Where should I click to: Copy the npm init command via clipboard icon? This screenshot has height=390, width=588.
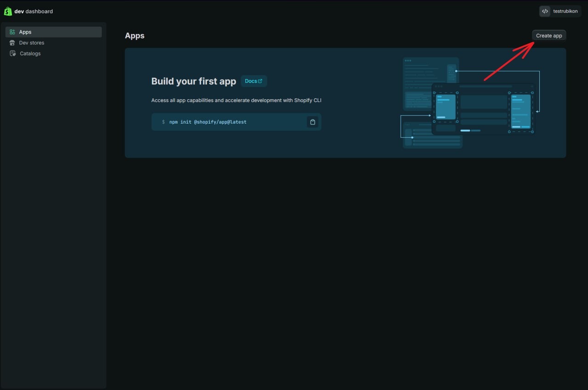pos(312,122)
